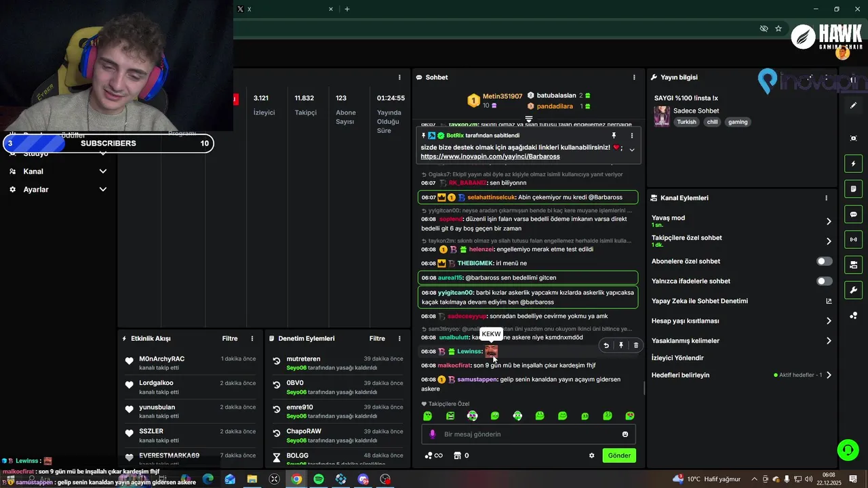Image resolution: width=868 pixels, height=488 pixels.
Task: Expand Hesap yaşı kısıtlaması settings
Action: pyautogui.click(x=829, y=321)
